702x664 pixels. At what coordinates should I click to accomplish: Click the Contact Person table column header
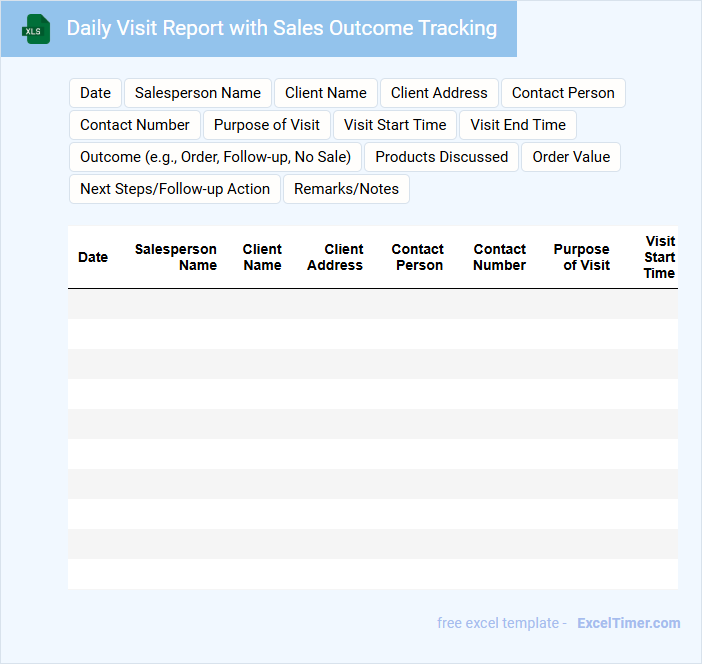(418, 257)
